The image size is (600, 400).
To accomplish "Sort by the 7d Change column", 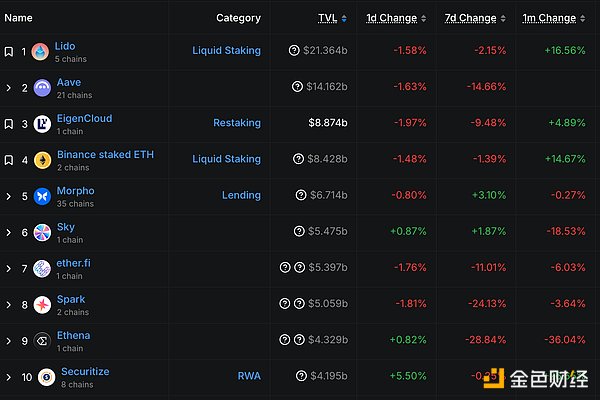I will pyautogui.click(x=469, y=18).
